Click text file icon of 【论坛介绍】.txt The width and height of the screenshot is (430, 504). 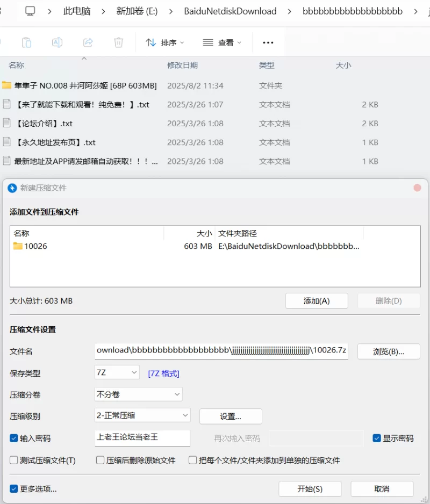pyautogui.click(x=6, y=123)
